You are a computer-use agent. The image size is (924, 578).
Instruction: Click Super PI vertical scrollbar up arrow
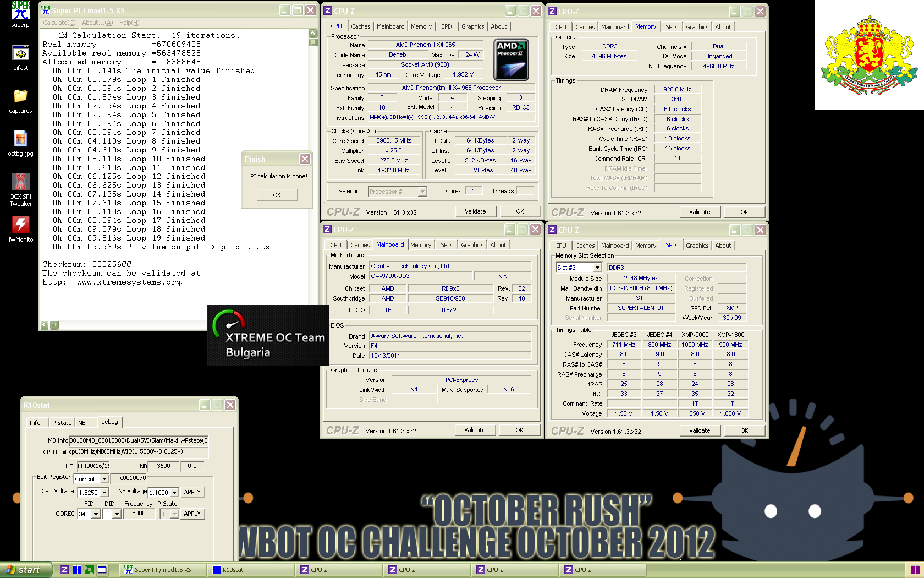(x=313, y=33)
